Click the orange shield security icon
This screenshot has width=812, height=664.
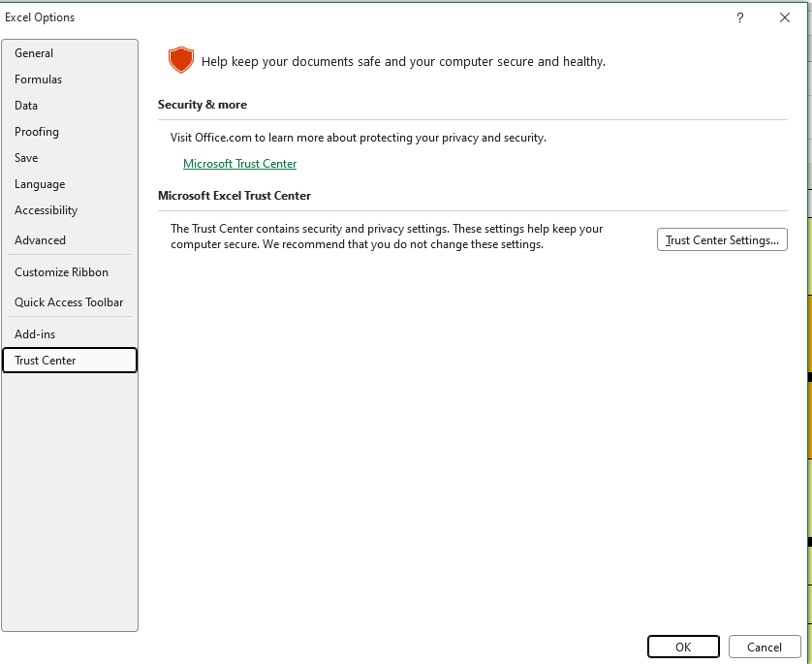click(180, 60)
